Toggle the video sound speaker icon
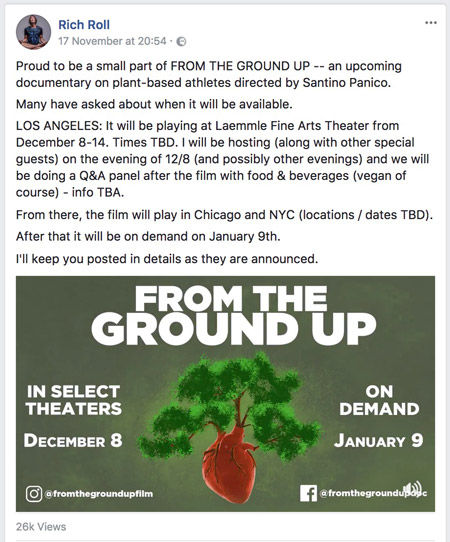Screen dimensions: 450x542 click(412, 488)
